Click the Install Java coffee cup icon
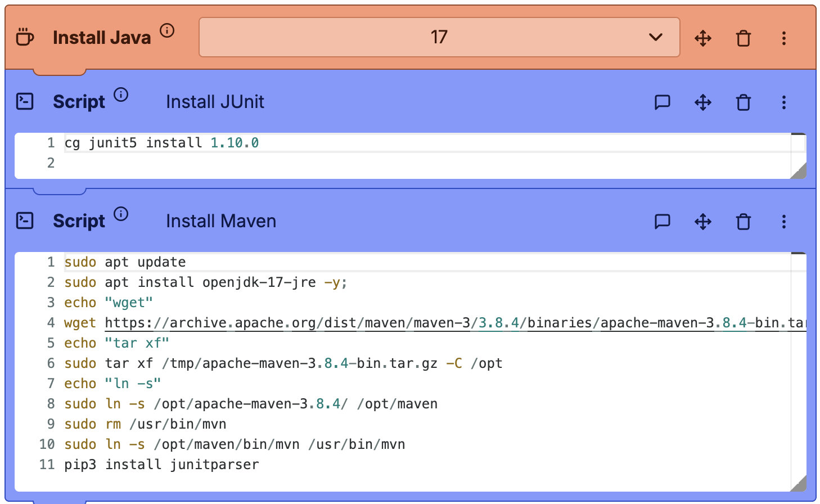820x504 pixels. coord(25,38)
